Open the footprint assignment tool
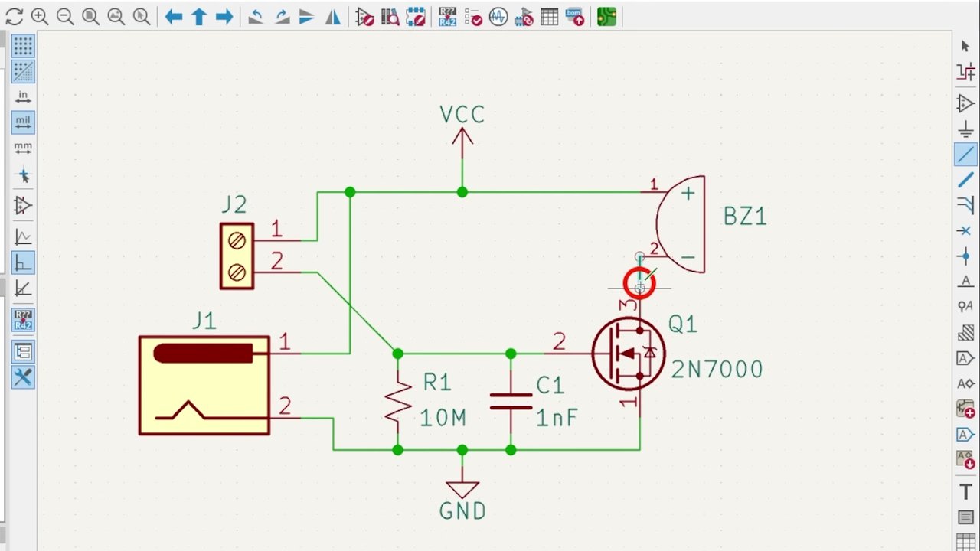980x551 pixels. point(524,17)
